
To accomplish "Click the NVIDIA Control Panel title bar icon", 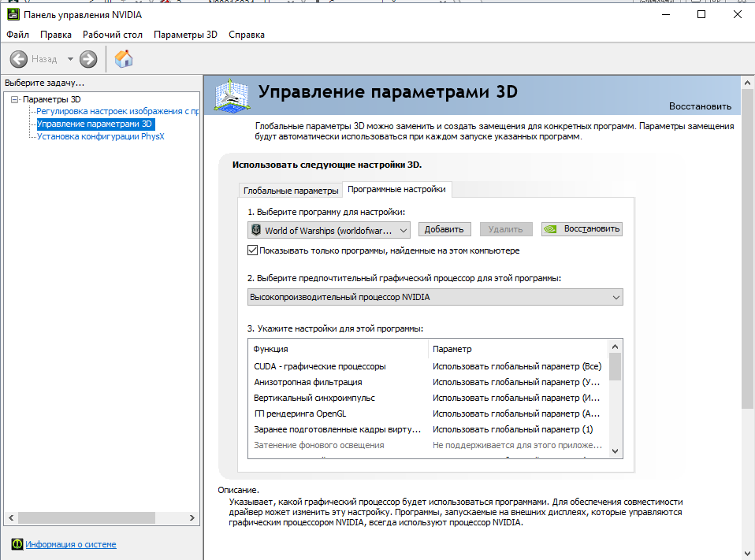I will point(13,14).
